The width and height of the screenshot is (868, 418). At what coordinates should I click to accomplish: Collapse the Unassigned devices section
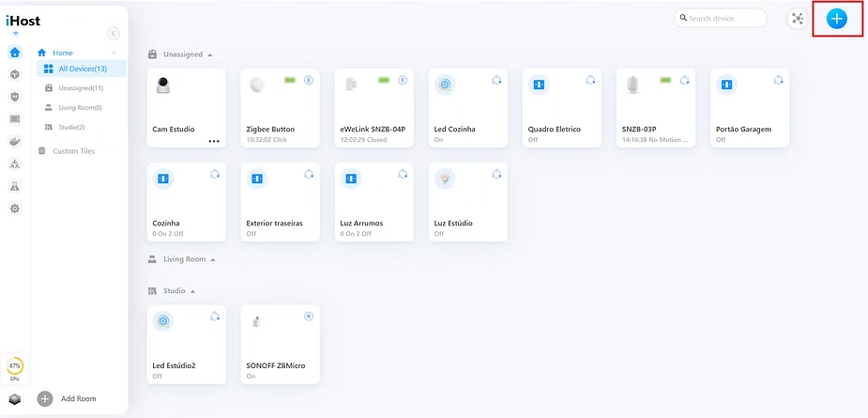click(x=210, y=54)
